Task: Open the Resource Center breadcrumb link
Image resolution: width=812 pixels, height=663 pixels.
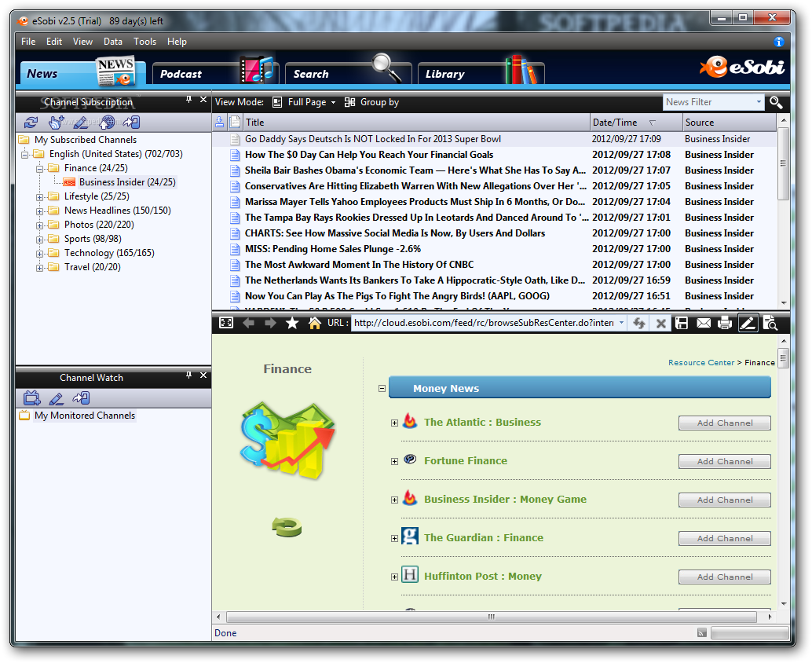Action: [x=700, y=363]
